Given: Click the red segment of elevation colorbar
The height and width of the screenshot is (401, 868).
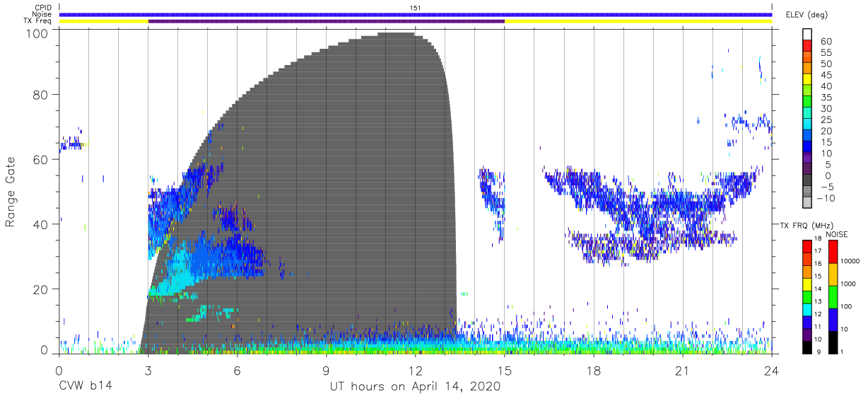Looking at the screenshot, I should (807, 45).
